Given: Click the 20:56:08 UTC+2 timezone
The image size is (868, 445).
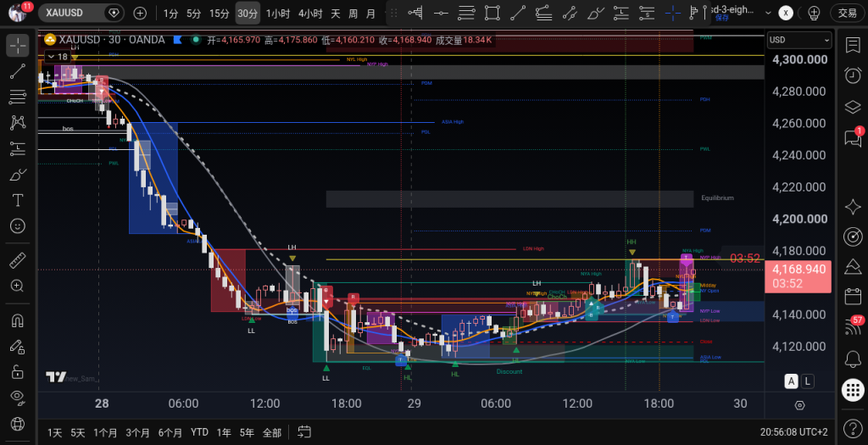Looking at the screenshot, I should pyautogui.click(x=793, y=431).
